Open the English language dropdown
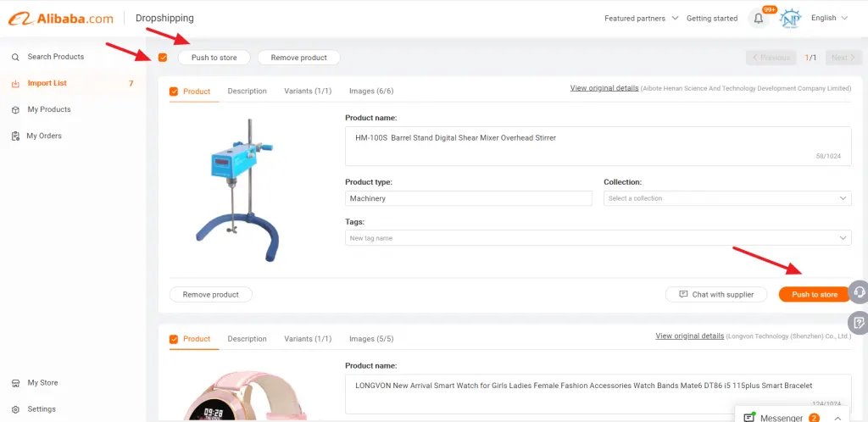This screenshot has width=868, height=422. [829, 18]
